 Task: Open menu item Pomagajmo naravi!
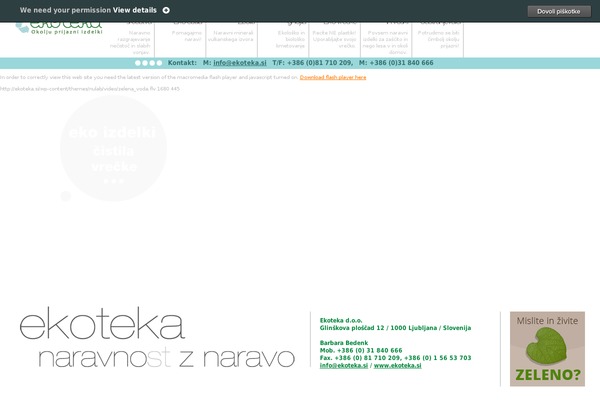187,36
